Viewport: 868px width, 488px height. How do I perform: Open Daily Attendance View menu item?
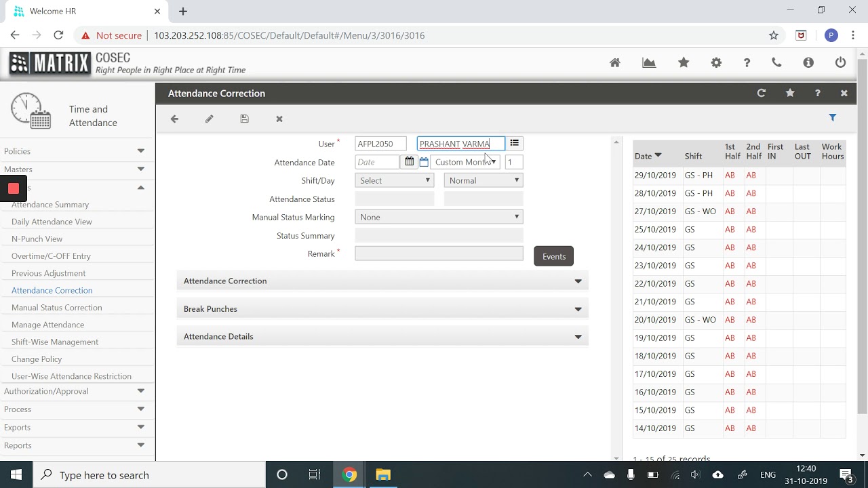pyautogui.click(x=52, y=222)
